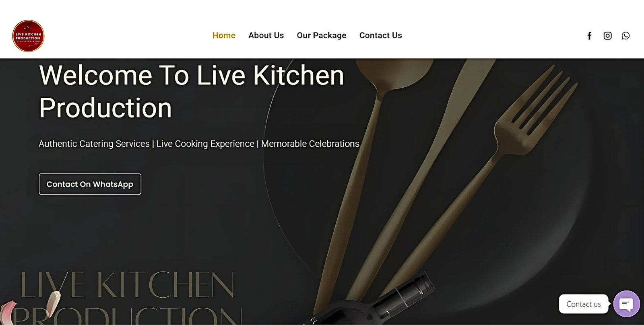The width and height of the screenshot is (644, 325).
Task: Open the purple chat bubble widget
Action: (x=626, y=304)
